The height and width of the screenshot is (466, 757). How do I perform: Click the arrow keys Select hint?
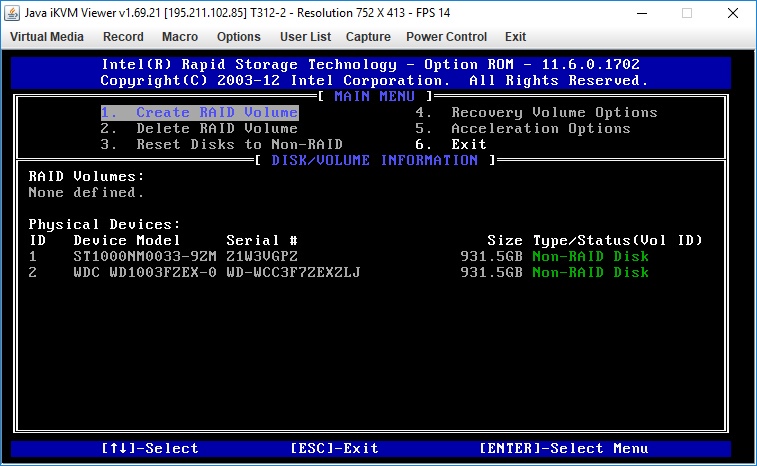(x=150, y=449)
